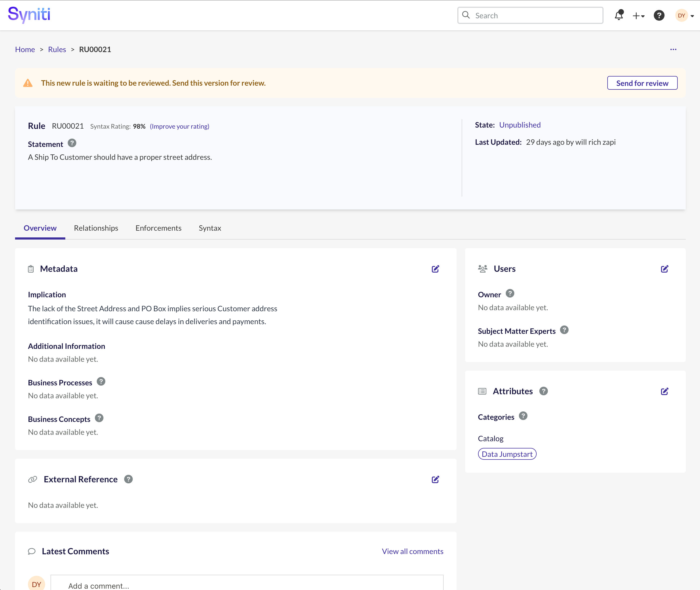Click View all comments link
The height and width of the screenshot is (590, 700).
click(x=412, y=551)
